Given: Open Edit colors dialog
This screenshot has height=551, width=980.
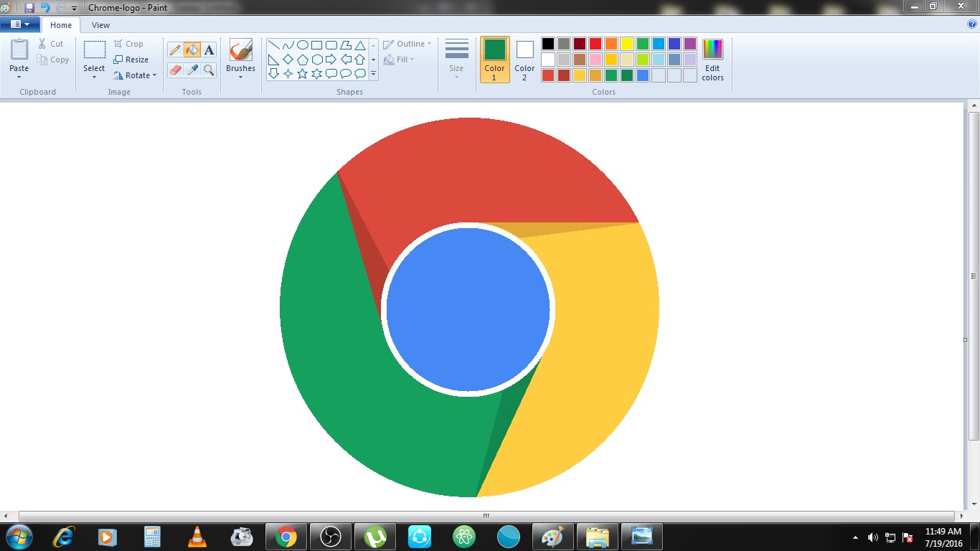Looking at the screenshot, I should (x=712, y=60).
